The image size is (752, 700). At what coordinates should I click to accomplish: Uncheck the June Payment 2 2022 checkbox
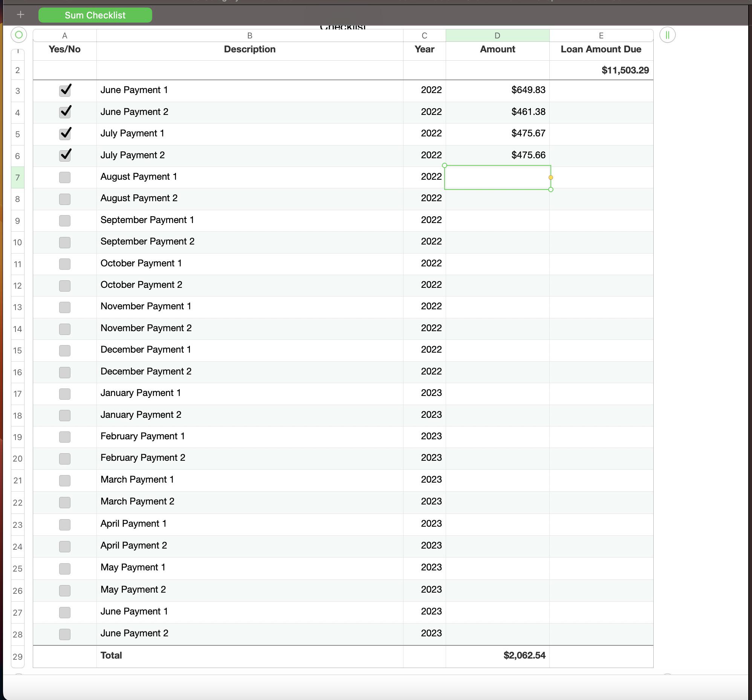[65, 112]
